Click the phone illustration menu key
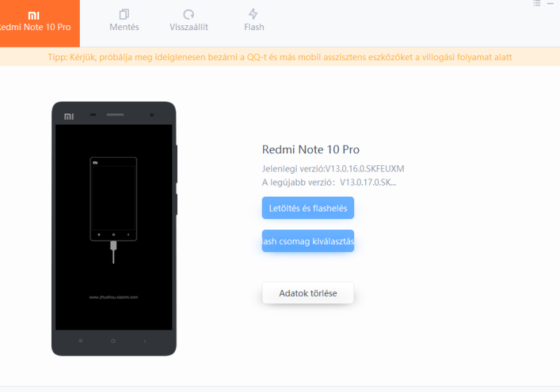 80,341
